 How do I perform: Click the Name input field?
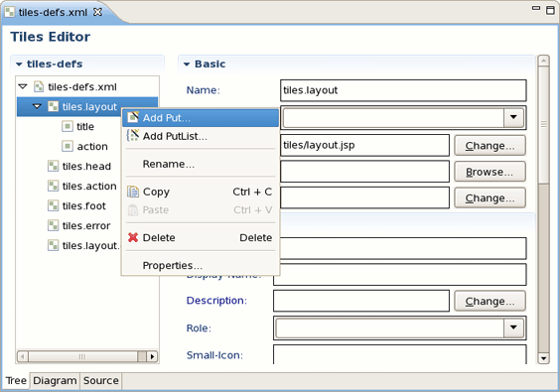[x=403, y=90]
